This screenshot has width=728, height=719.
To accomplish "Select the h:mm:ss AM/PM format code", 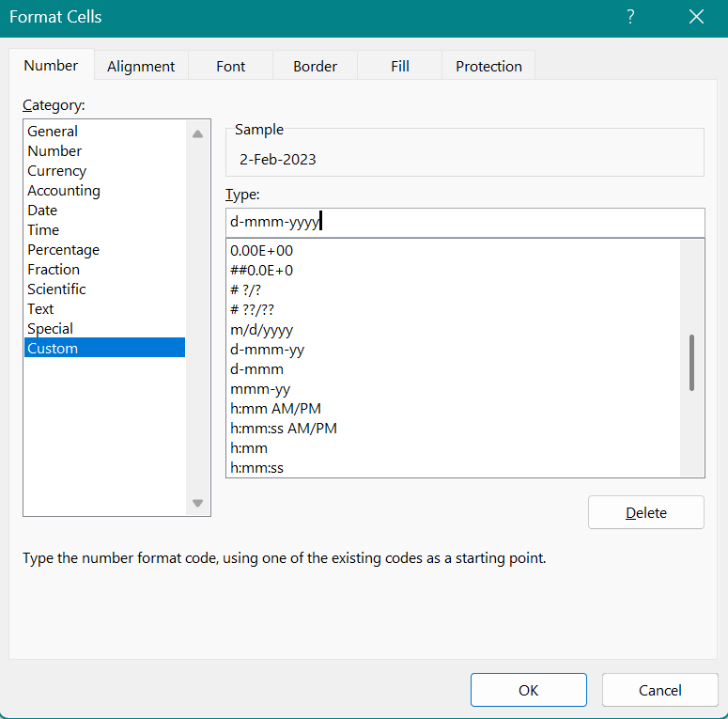I will (453, 429).
